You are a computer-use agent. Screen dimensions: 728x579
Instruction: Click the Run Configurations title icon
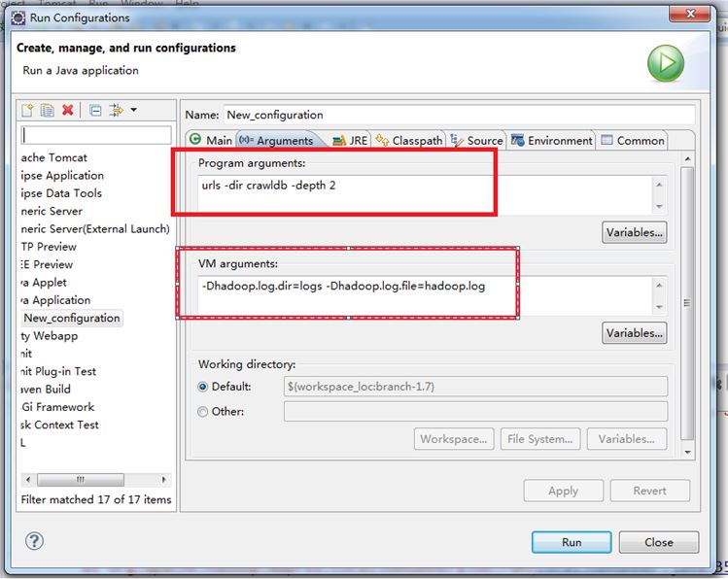coord(18,18)
